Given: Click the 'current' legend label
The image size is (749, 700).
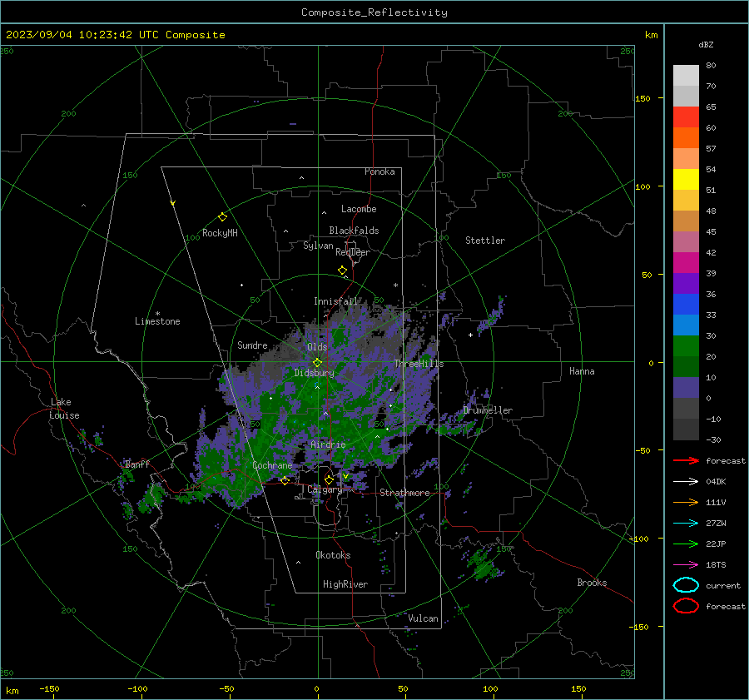Looking at the screenshot, I should pos(723,585).
